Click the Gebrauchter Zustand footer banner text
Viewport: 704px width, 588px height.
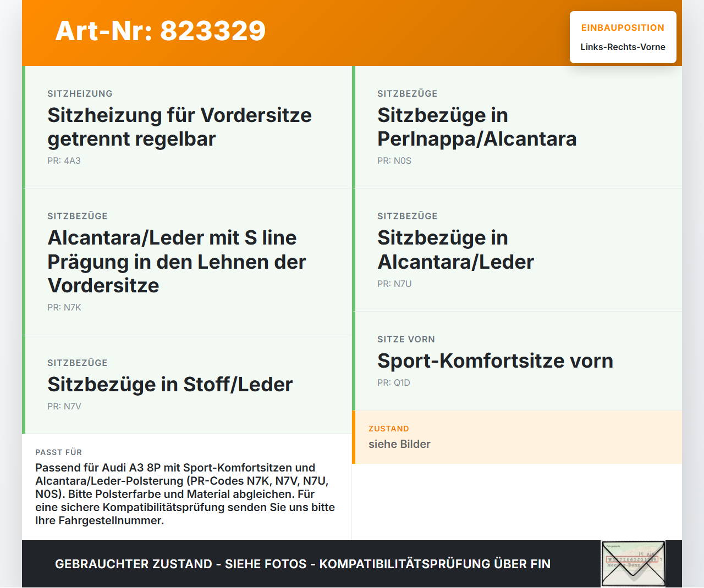(x=302, y=564)
